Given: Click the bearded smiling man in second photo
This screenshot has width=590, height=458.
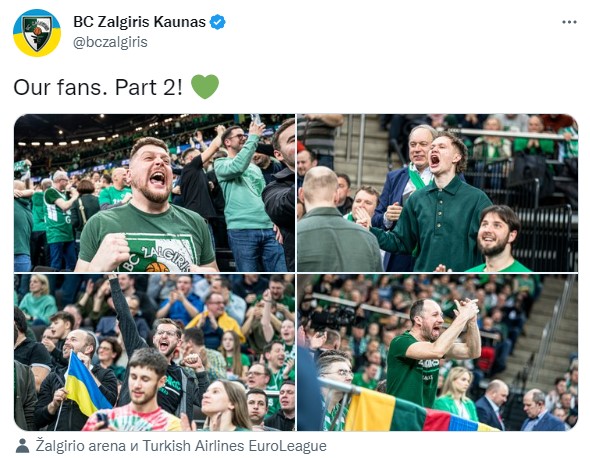Looking at the screenshot, I should click(x=498, y=239).
